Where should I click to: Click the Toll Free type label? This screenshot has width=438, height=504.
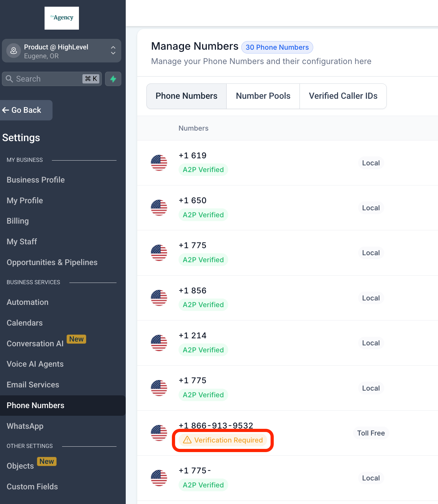coord(371,433)
